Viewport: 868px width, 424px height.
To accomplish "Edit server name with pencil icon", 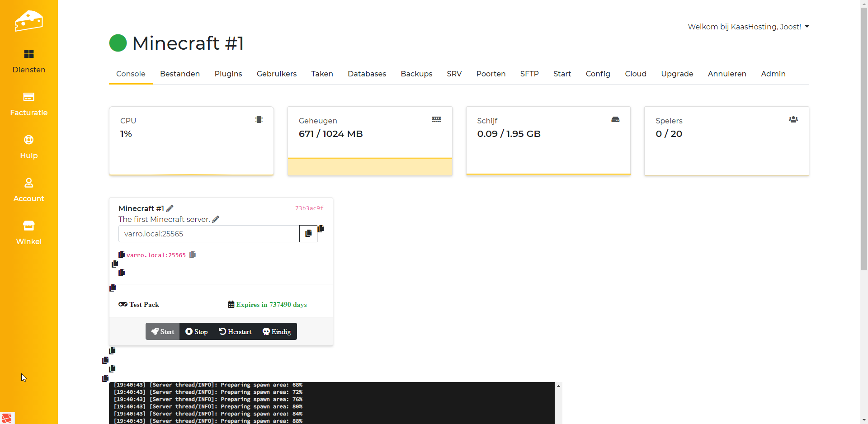I will coord(170,208).
